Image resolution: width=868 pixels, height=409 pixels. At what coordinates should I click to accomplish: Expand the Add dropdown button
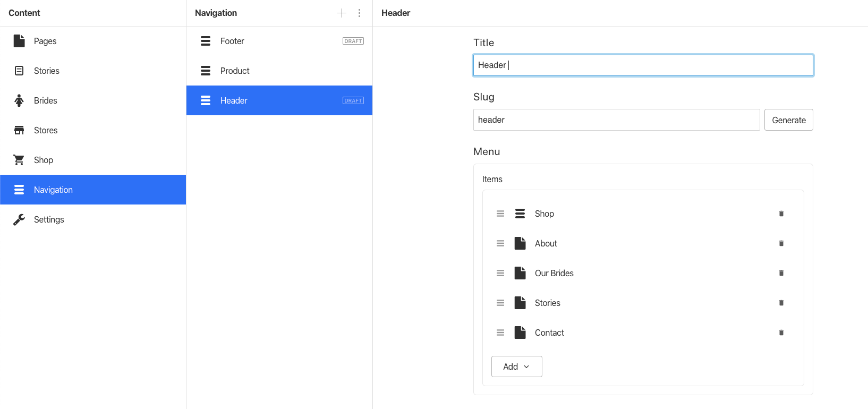[516, 367]
